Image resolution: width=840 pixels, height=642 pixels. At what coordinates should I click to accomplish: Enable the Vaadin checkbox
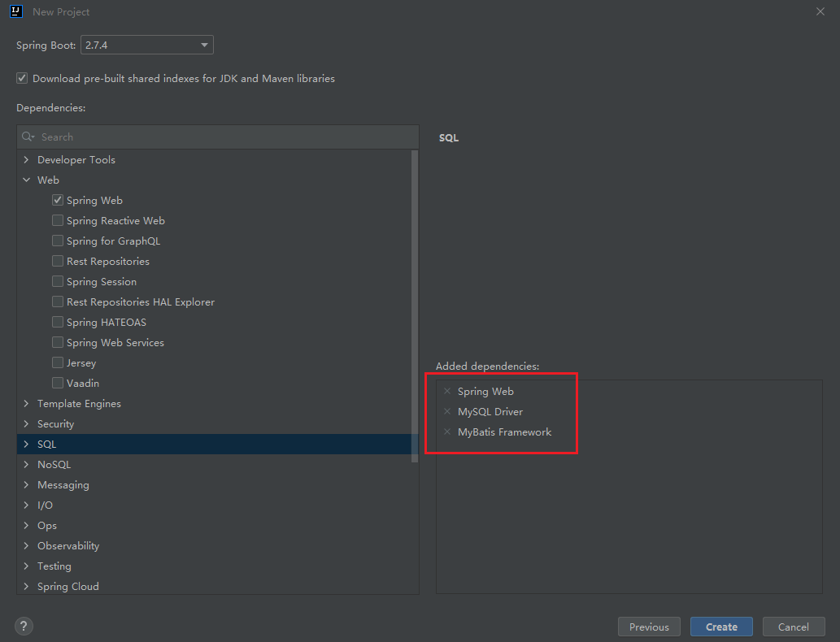tap(57, 384)
